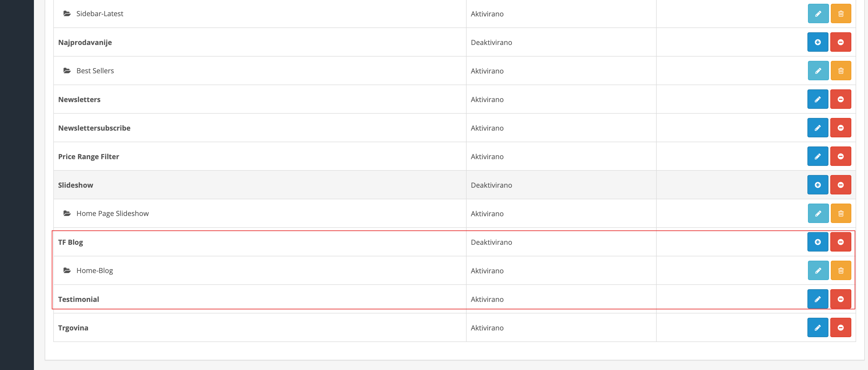
Task: Click the Aktivirano status of Sidebar-Latest
Action: pyautogui.click(x=487, y=14)
